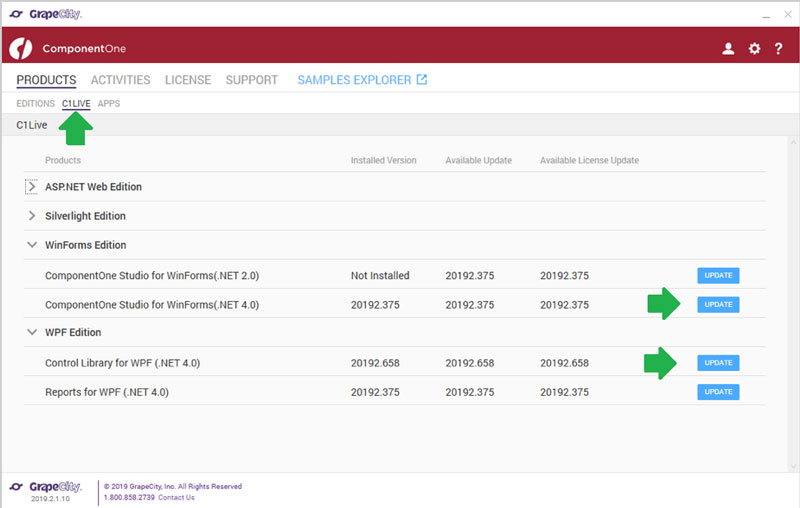This screenshot has width=800, height=508.
Task: Select Silverlight Edition row
Action: (x=394, y=216)
